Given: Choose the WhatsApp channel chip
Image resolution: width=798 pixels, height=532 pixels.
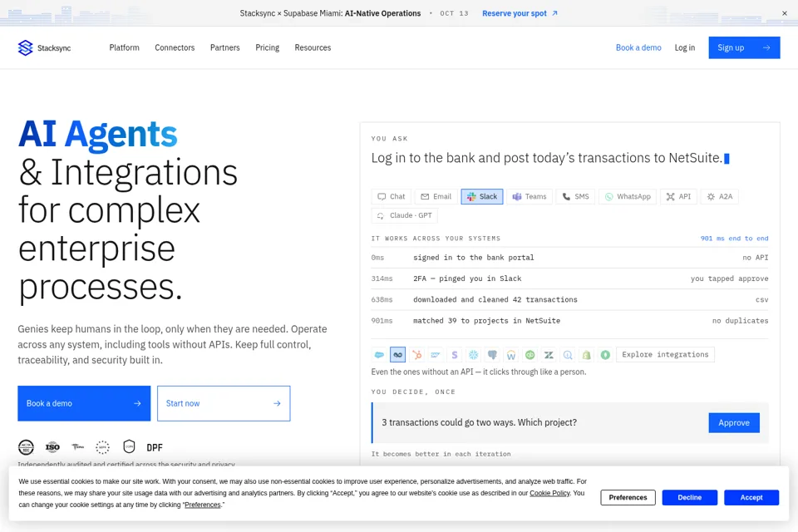Looking at the screenshot, I should 628,196.
